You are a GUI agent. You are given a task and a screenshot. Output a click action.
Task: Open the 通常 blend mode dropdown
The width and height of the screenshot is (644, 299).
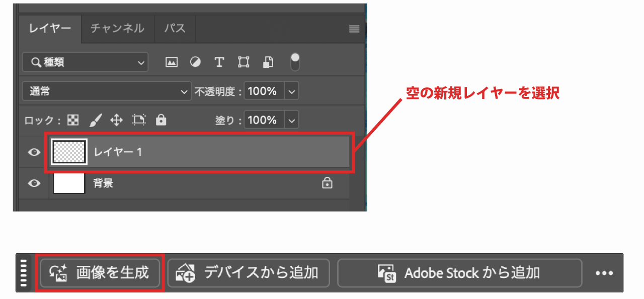coord(107,91)
